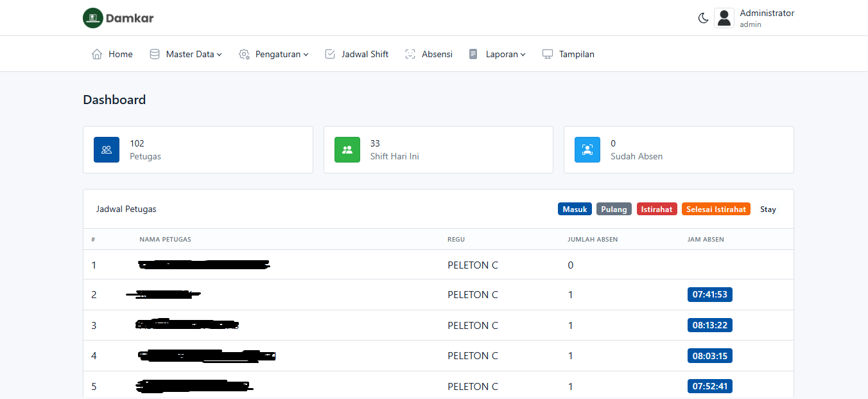Click the gray Pulang badge

coord(614,209)
